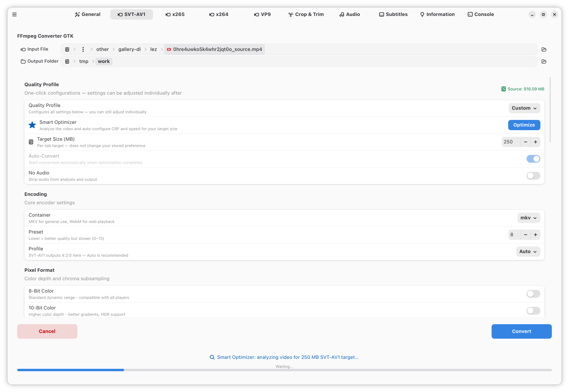This screenshot has width=569, height=392.
Task: Close the FFmpeg Converter window
Action: 555,14
